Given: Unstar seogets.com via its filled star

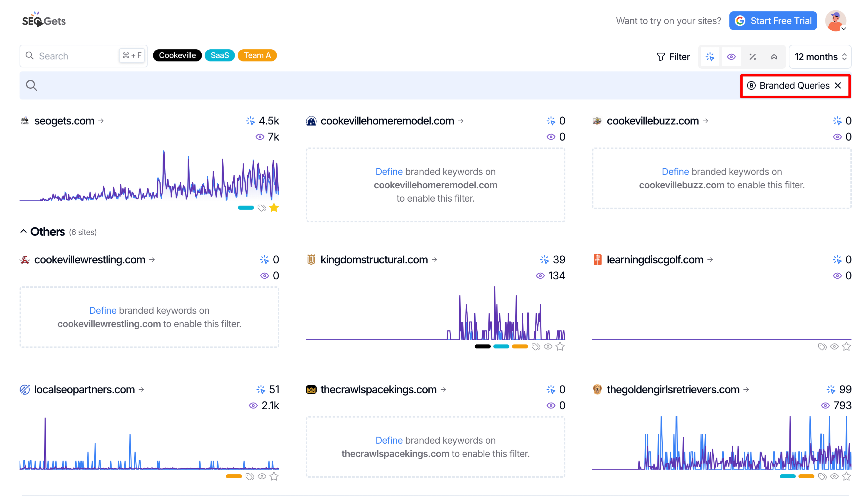Looking at the screenshot, I should point(274,207).
